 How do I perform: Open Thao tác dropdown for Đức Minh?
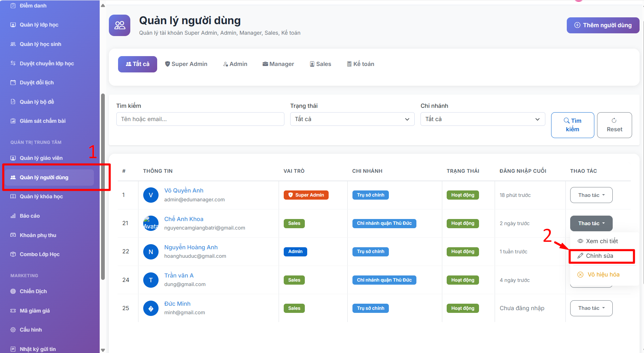click(x=591, y=308)
